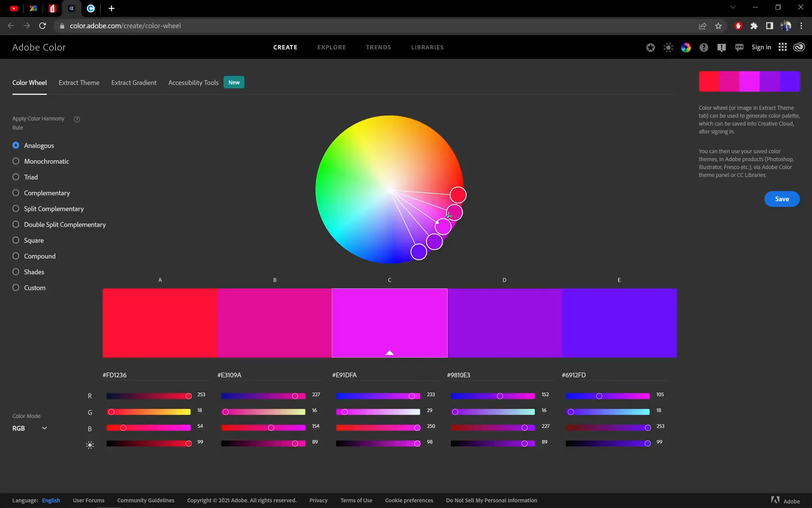812x508 pixels.
Task: Select the purple swatch D
Action: 504,323
